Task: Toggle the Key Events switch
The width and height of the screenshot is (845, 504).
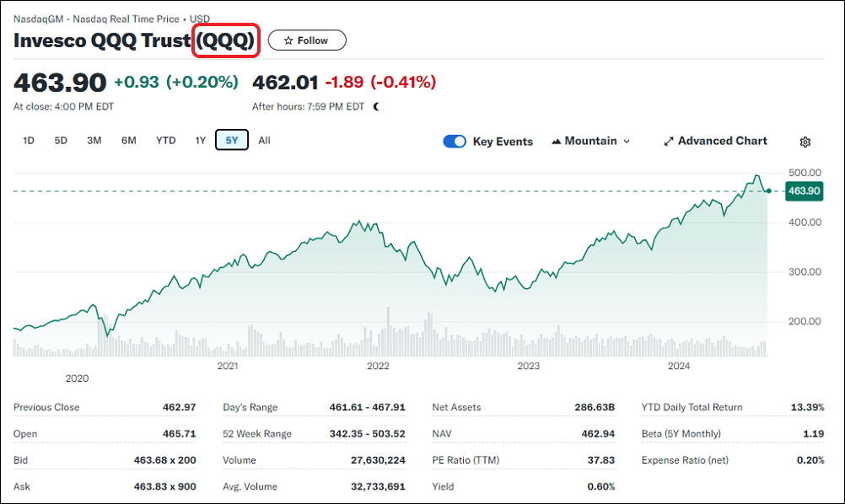Action: pos(455,141)
